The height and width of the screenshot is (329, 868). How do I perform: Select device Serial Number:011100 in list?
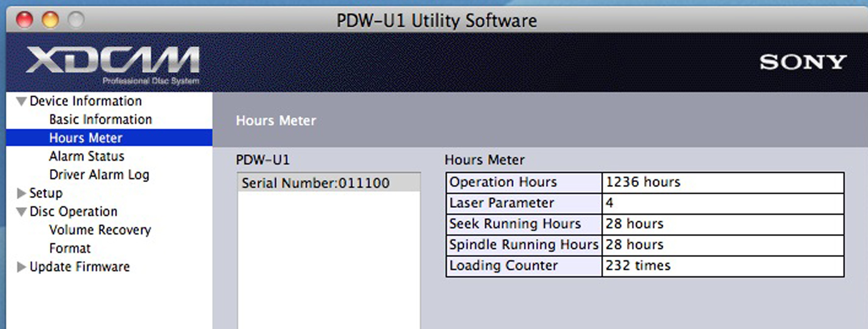point(329,183)
